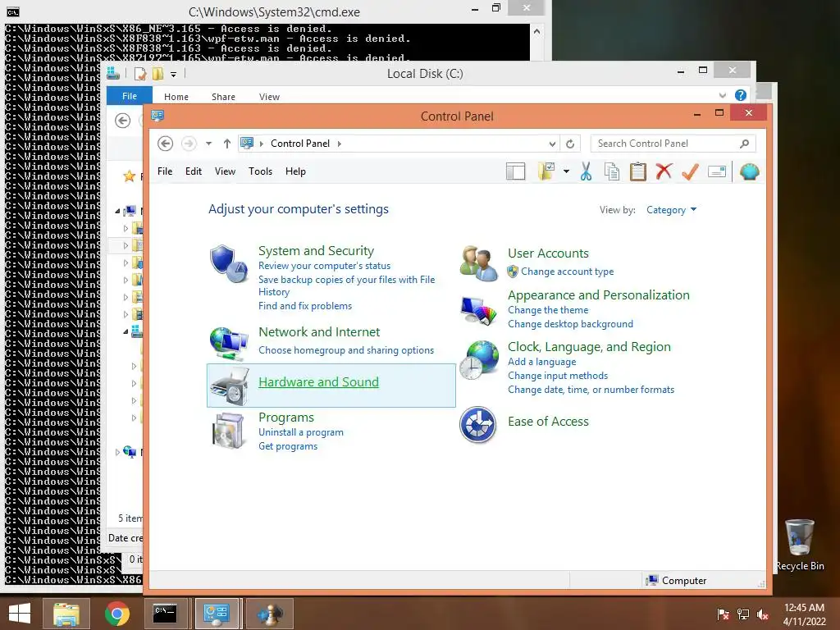Click the refresh button beside address bar
Image resolution: width=840 pixels, height=630 pixels.
click(570, 144)
